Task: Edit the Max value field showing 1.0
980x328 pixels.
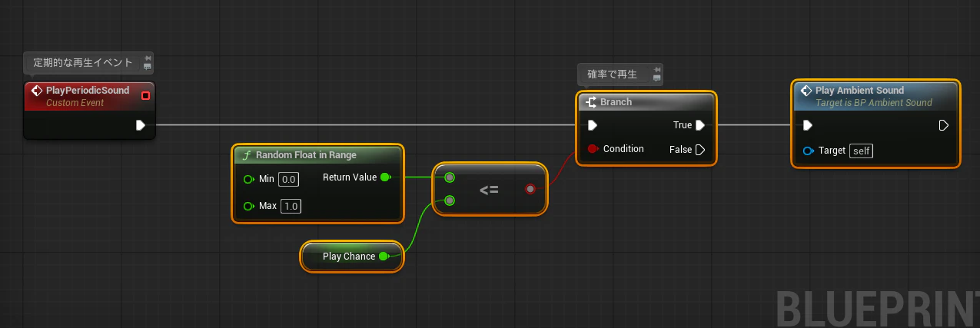Action: click(x=291, y=206)
